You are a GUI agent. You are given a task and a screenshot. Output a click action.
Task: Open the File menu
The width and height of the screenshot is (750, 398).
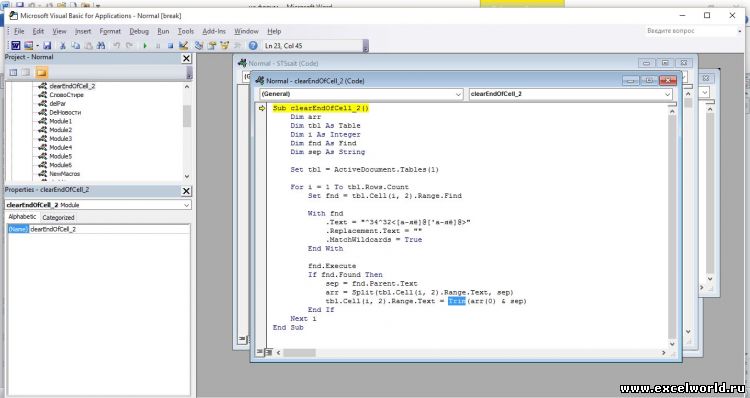coord(19,31)
